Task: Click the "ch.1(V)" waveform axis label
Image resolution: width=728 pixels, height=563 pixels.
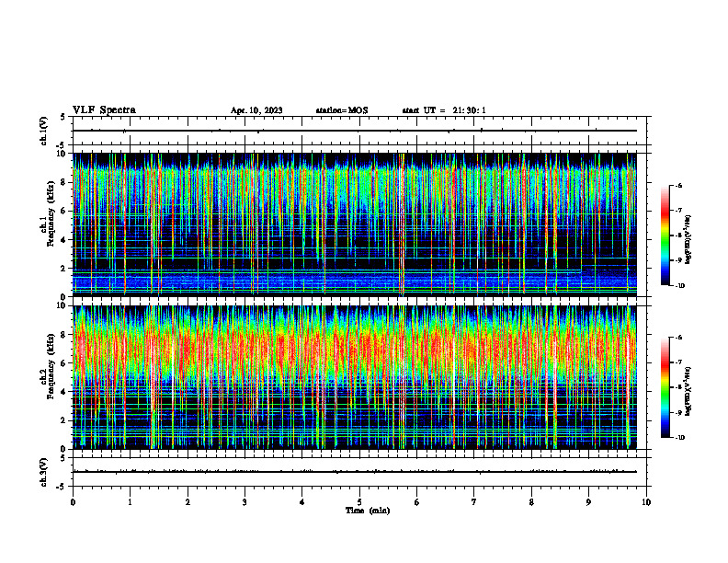Action: 44,131
